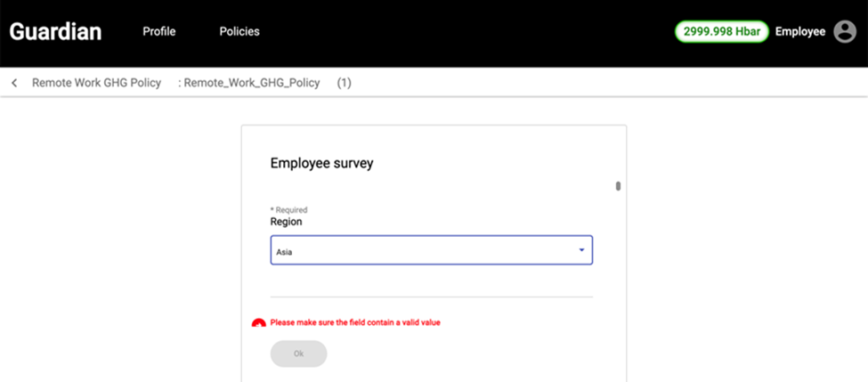This screenshot has height=382, width=868.
Task: Click the Required indicator text
Action: pyautogui.click(x=288, y=210)
